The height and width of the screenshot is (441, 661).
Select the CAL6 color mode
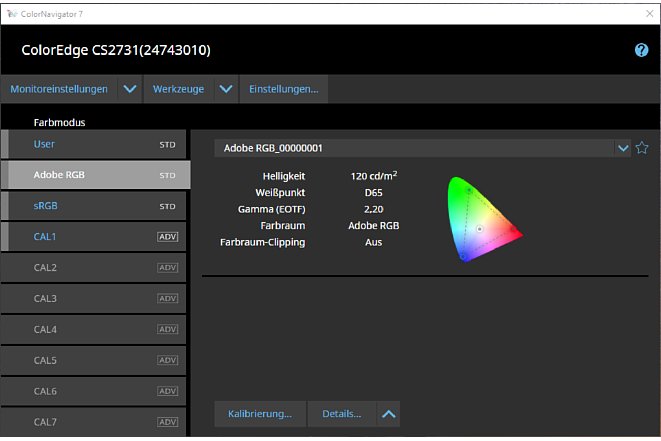point(94,391)
